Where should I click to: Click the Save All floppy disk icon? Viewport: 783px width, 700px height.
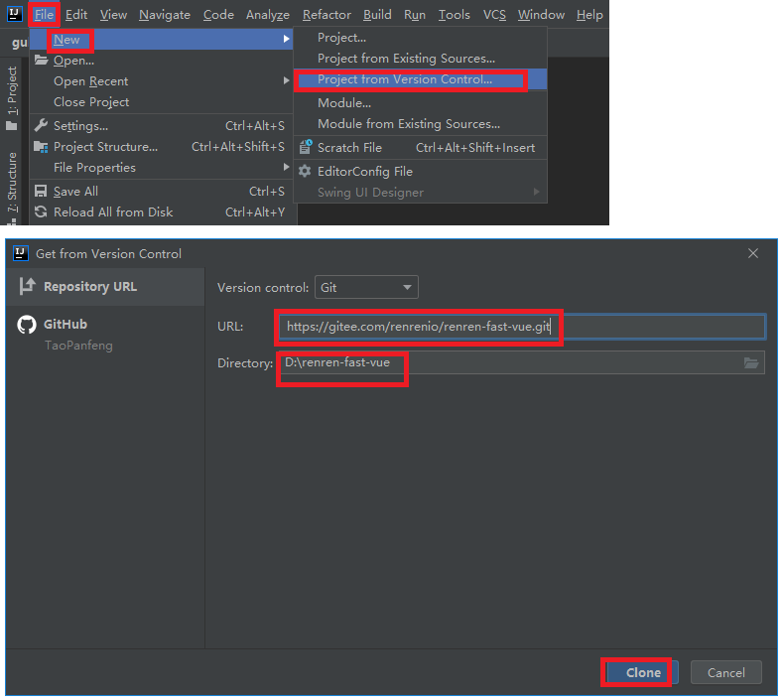(41, 192)
